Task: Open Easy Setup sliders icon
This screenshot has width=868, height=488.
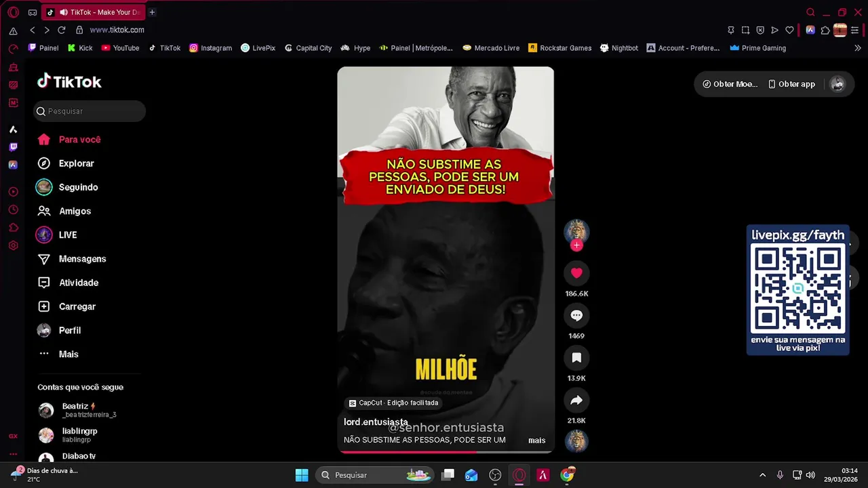Action: tap(855, 30)
